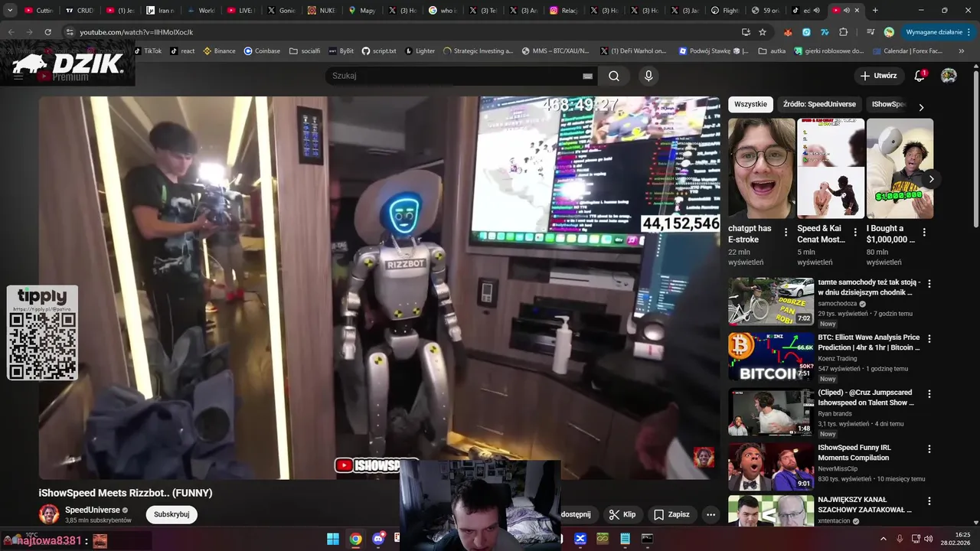The image size is (980, 551).
Task: Open the script.txt bookmark
Action: tap(379, 51)
